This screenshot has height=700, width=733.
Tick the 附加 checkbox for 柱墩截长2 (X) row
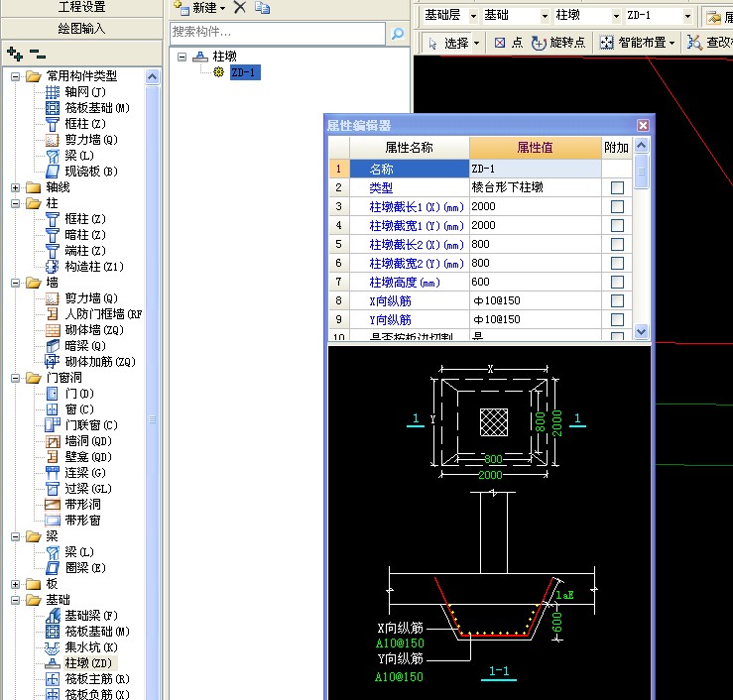pos(617,244)
